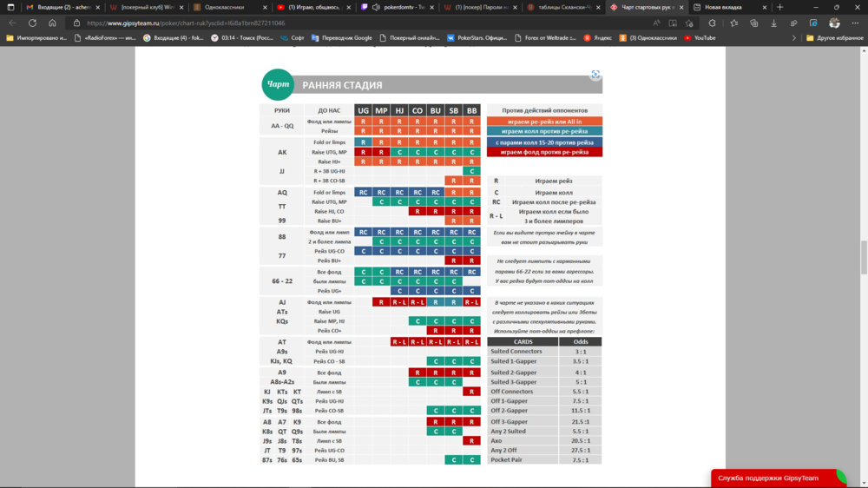
Task: Open the Downloads arrow icon
Action: (x=774, y=23)
